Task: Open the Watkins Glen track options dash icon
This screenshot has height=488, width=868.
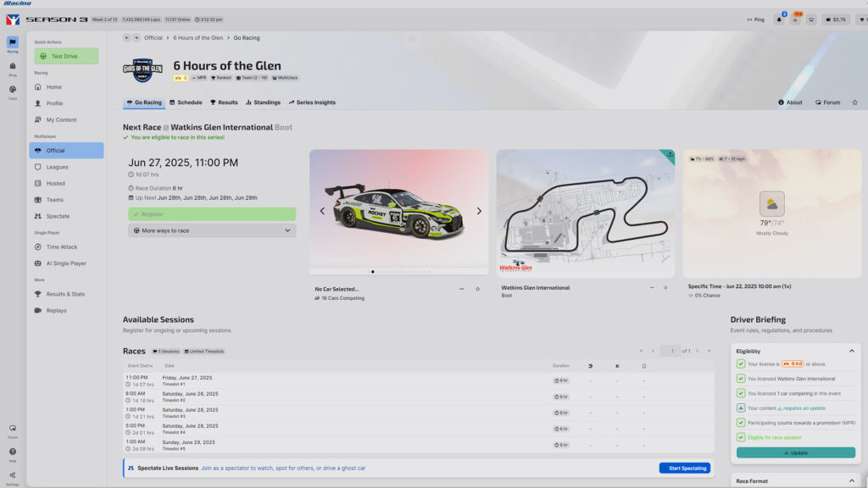Action: [652, 288]
